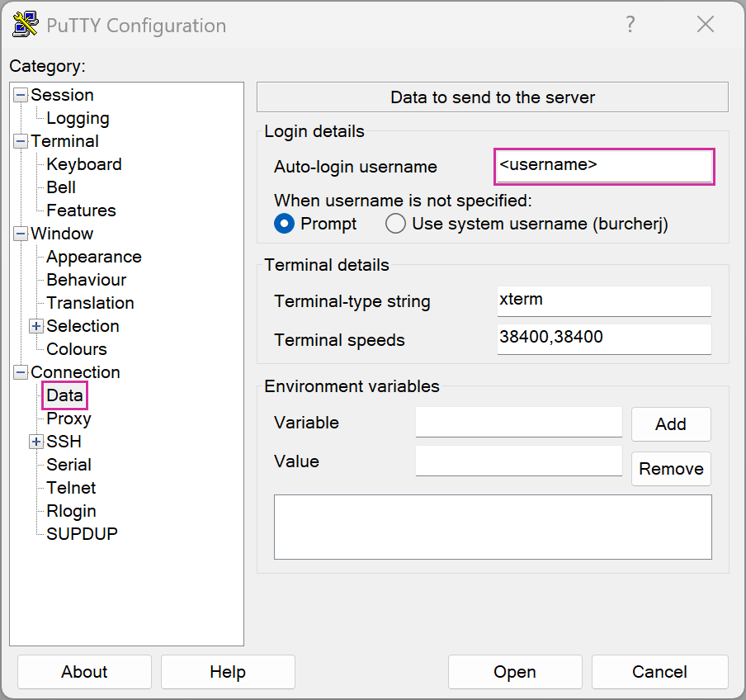The width and height of the screenshot is (746, 700).
Task: Focus the Terminal-type string field
Action: (x=604, y=300)
